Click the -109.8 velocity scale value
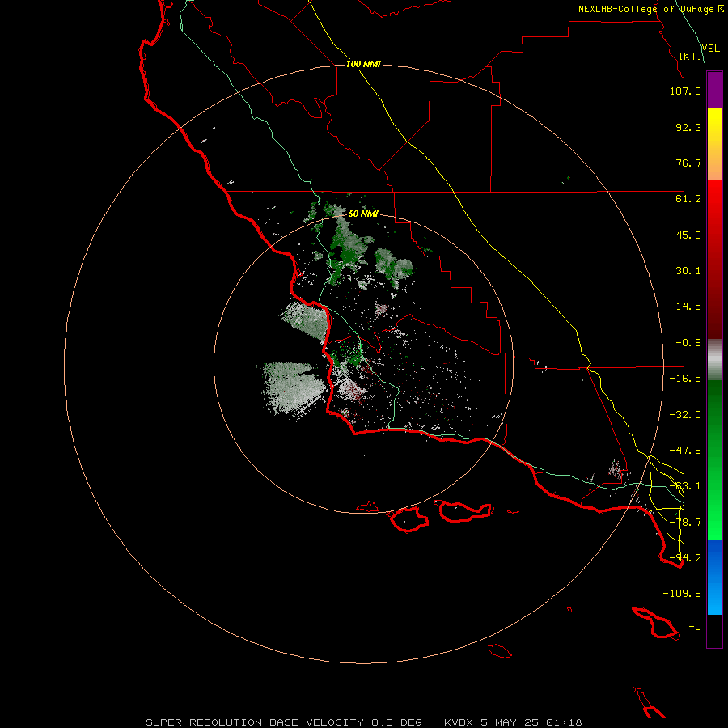Screen dimensions: 728x728 682,594
